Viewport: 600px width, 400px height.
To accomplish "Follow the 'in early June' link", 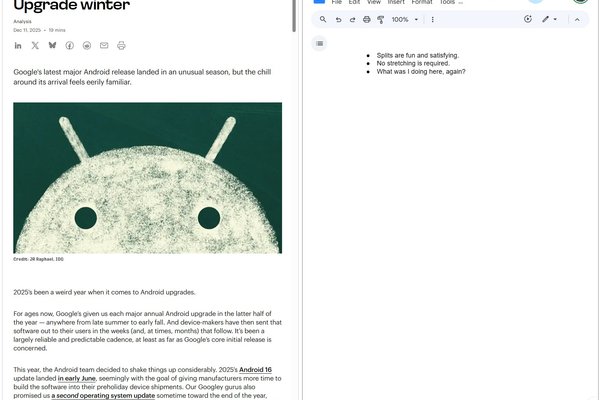I will (77, 379).
